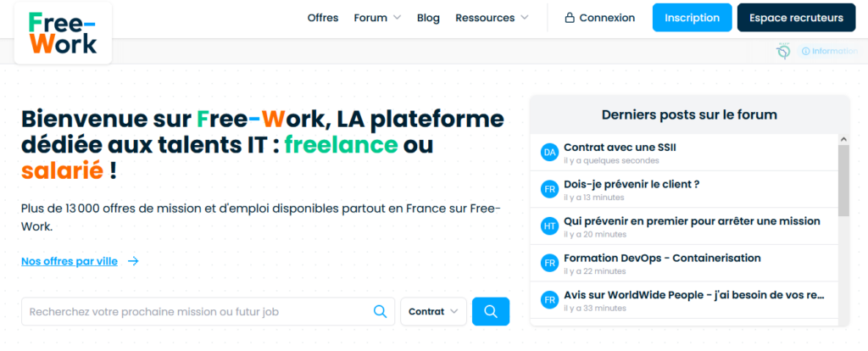Click the Bienvenue sur Free-Work headline
Image resolution: width=868 pixels, height=351 pixels.
tap(263, 145)
